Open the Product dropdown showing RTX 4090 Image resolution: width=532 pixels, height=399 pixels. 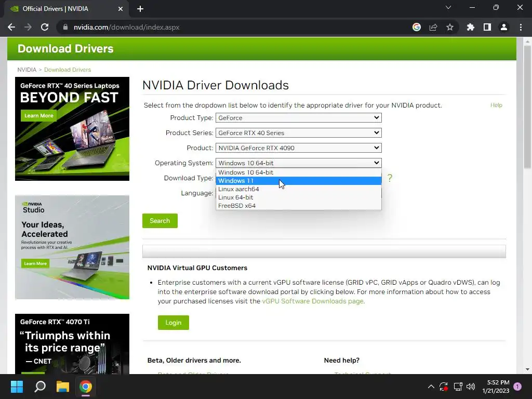[x=299, y=148]
